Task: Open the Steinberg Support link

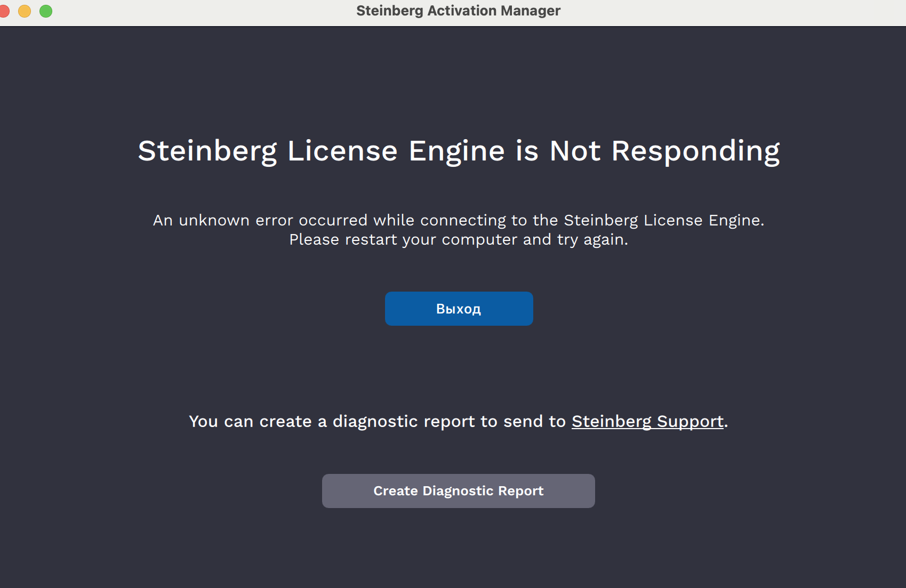Action: [x=647, y=421]
